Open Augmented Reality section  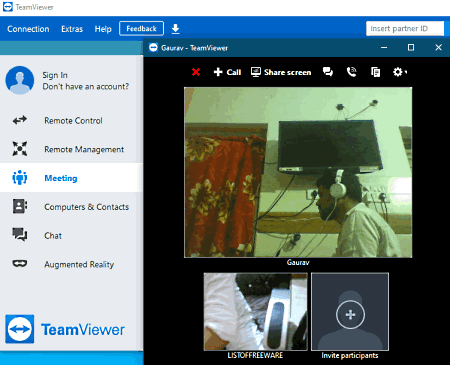point(71,264)
